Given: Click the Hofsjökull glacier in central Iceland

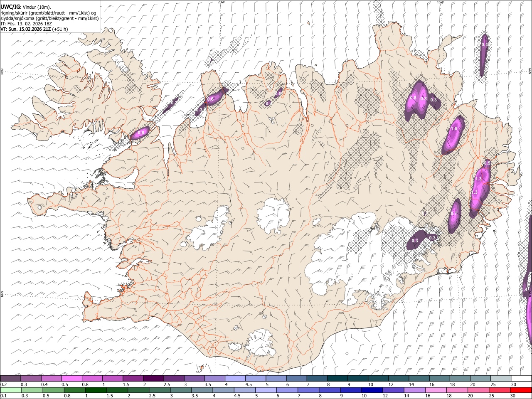Looking at the screenshot, I should pos(273,216).
